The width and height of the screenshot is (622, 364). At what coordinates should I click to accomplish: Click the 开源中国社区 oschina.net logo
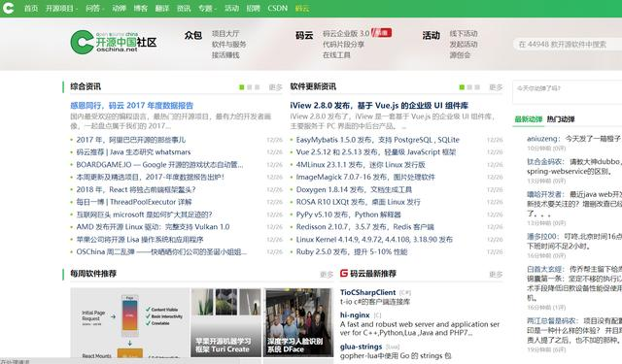(x=114, y=42)
